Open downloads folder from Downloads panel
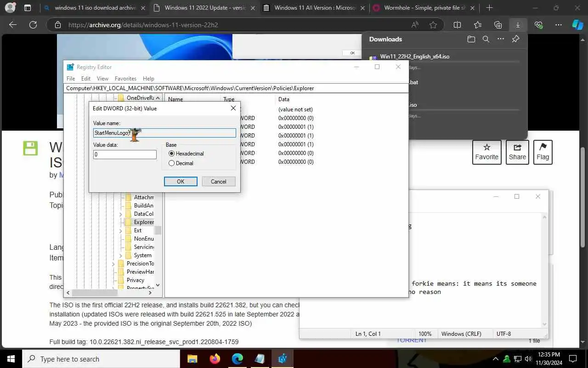588x368 pixels. tap(471, 39)
